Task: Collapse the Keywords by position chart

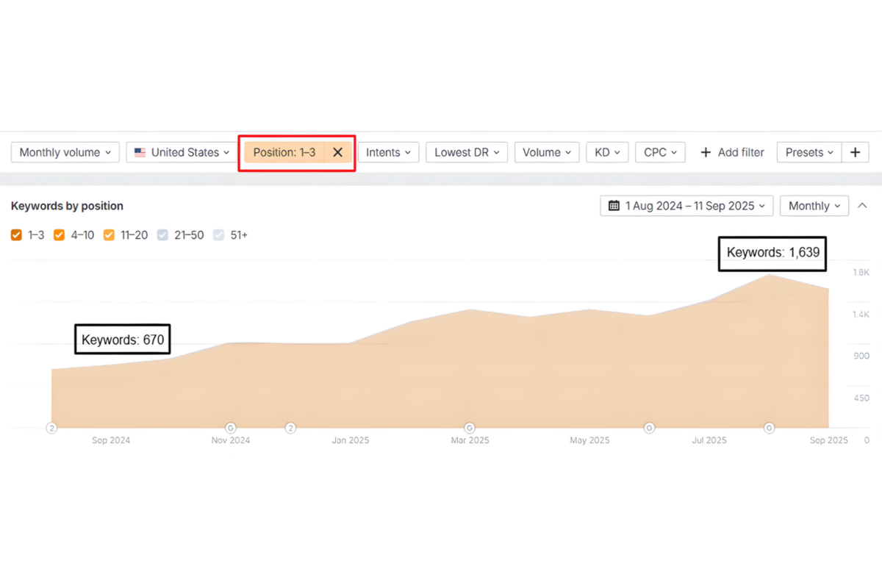Action: pyautogui.click(x=862, y=206)
